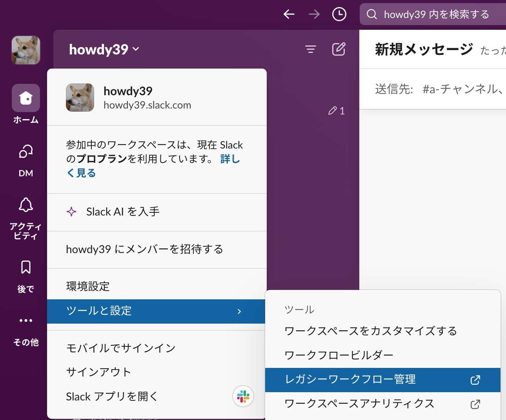The width and height of the screenshot is (506, 420).
Task: Open 環境設定 menu item
Action: (157, 286)
